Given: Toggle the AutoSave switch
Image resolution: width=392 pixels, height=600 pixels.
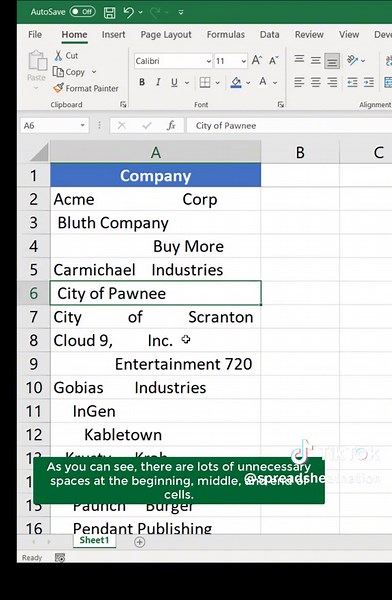Looking at the screenshot, I should click(x=82, y=12).
